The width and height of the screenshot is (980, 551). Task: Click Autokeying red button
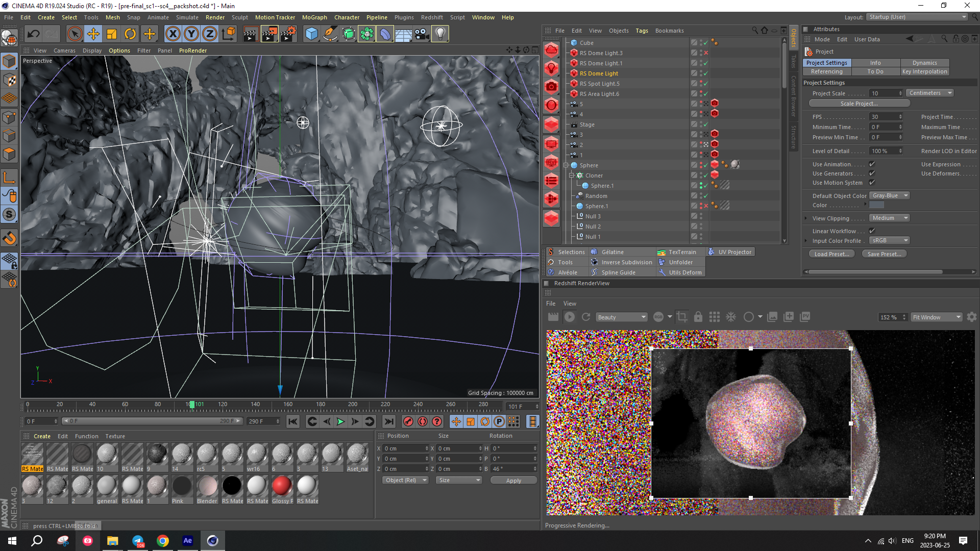tap(422, 421)
